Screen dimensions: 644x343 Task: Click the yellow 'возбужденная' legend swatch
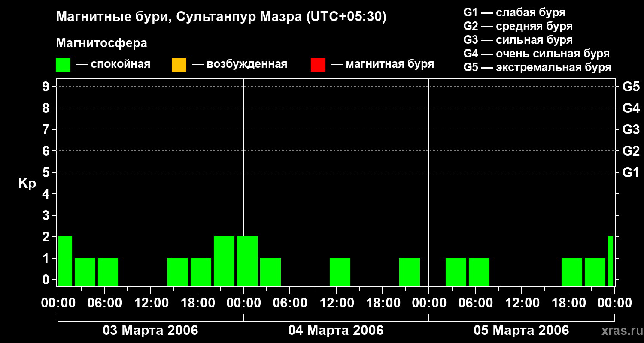179,65
